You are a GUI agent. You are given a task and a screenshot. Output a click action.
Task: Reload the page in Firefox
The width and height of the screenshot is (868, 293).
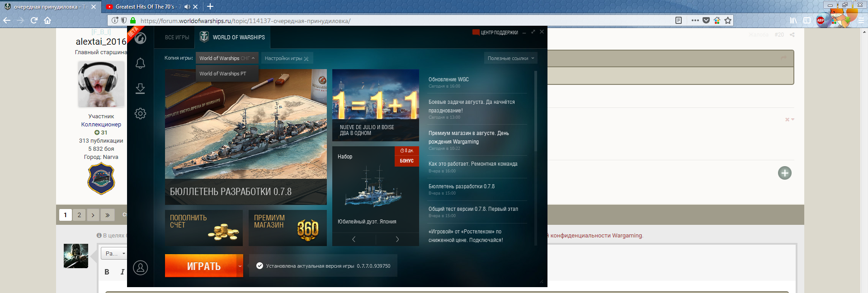point(34,20)
